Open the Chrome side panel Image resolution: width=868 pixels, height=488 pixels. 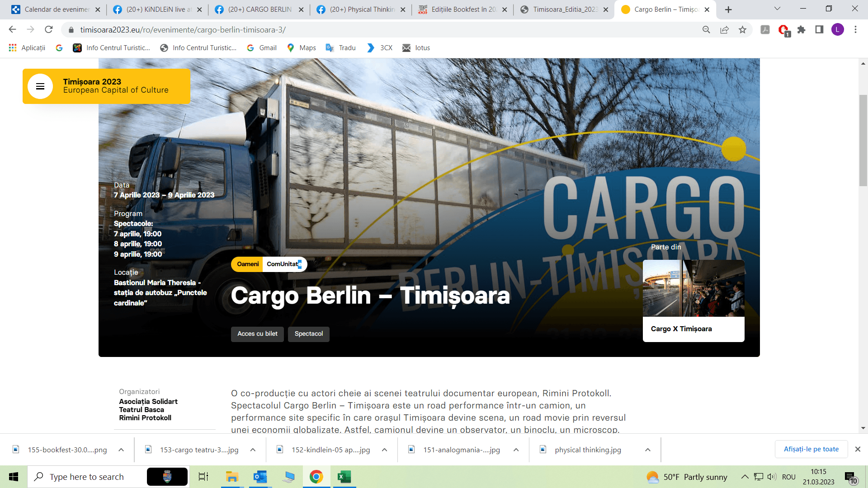point(819,30)
